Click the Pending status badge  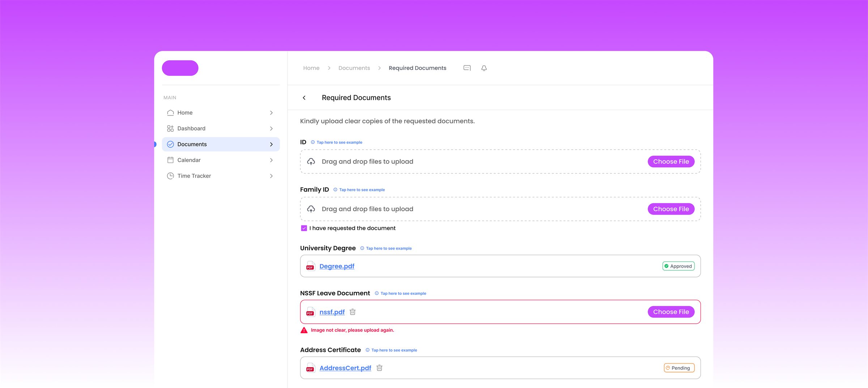(679, 368)
